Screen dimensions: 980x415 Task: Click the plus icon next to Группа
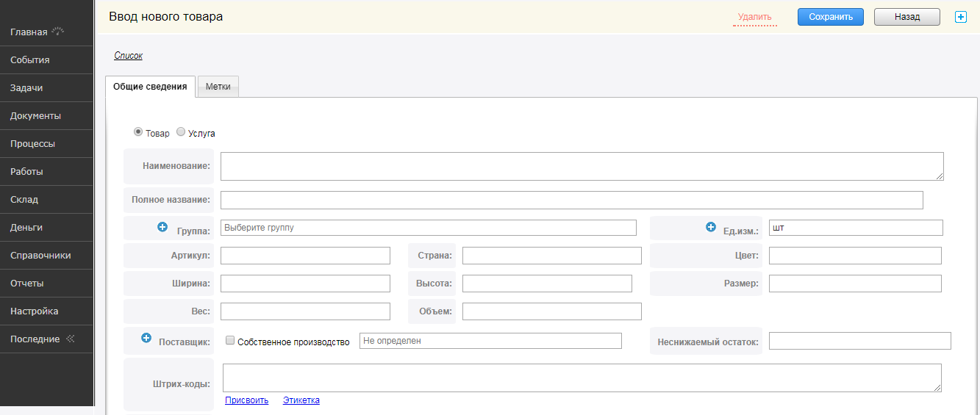point(162,227)
